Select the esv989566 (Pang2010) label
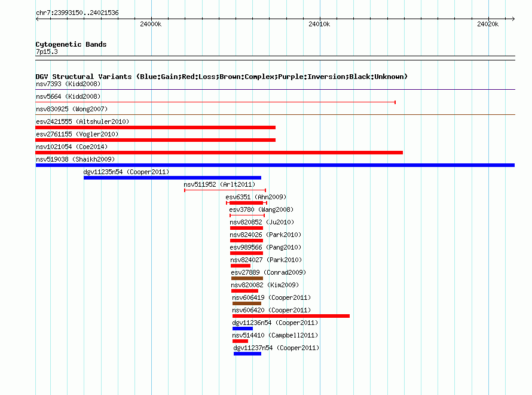The image size is (532, 395). coord(265,247)
